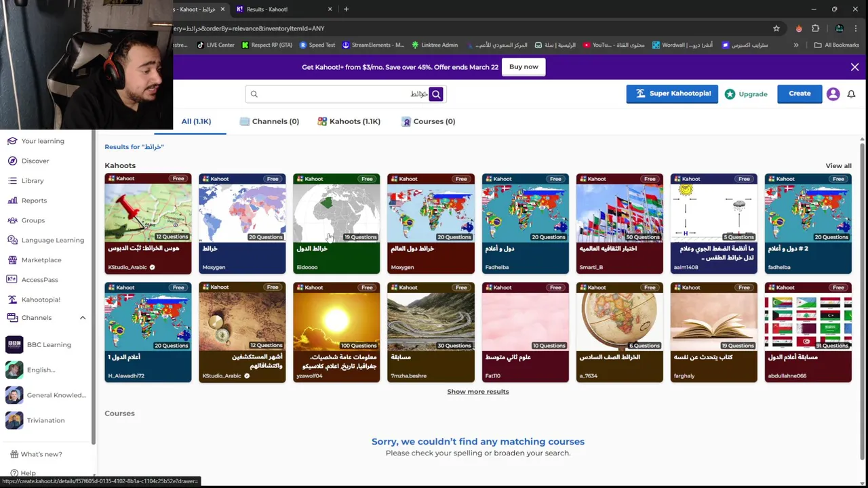Open the Respect RP (GTA) bookmark
The width and height of the screenshot is (868, 488).
[267, 45]
